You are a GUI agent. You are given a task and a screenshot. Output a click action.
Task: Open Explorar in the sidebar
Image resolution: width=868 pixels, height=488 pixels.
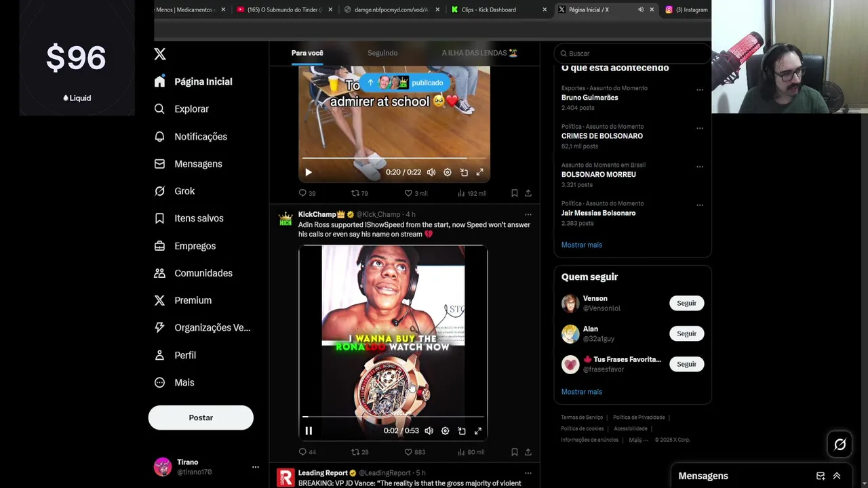pos(181,108)
